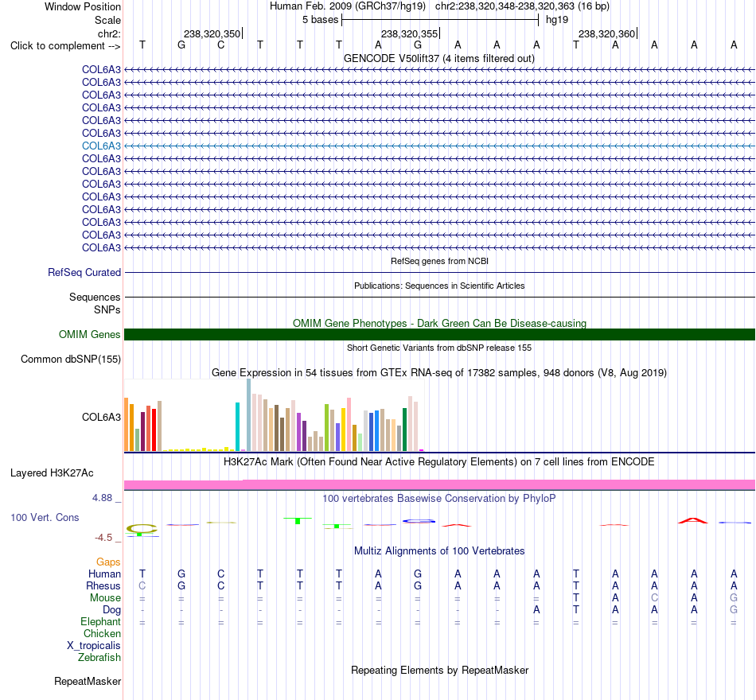
Task: Click the '100 Vert. Cons' track label
Action: pyautogui.click(x=45, y=517)
